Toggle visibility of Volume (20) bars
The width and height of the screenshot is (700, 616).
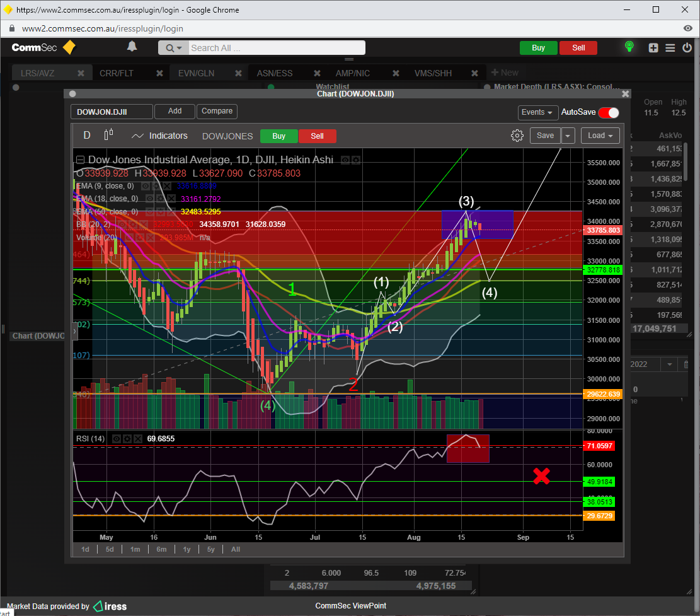130,238
